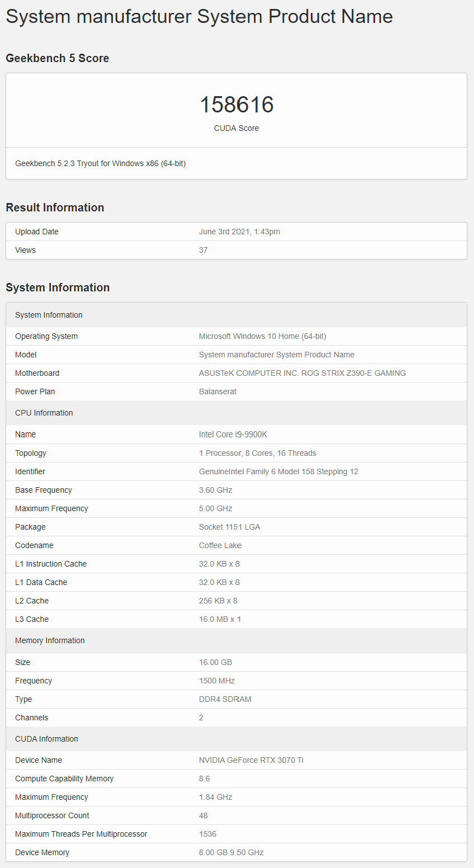Select device memory '8.00 GB 9.50 GHz'
This screenshot has height=868, width=474.
(x=231, y=852)
